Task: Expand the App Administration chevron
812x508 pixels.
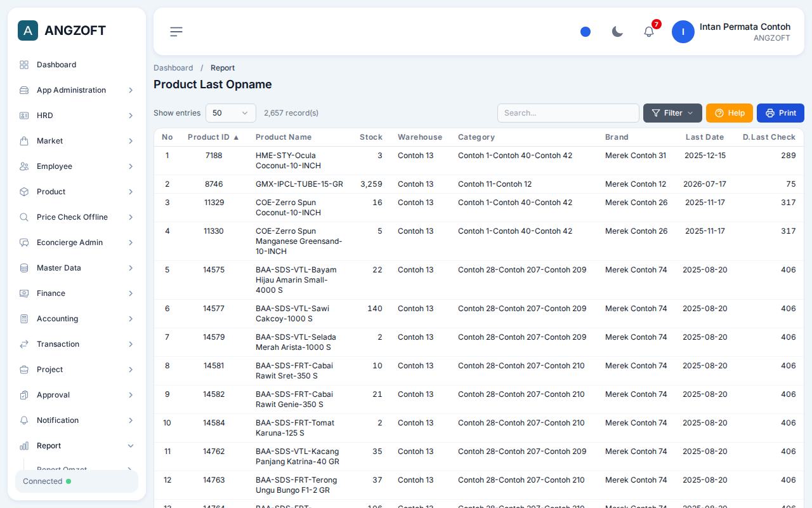Action: [x=131, y=90]
